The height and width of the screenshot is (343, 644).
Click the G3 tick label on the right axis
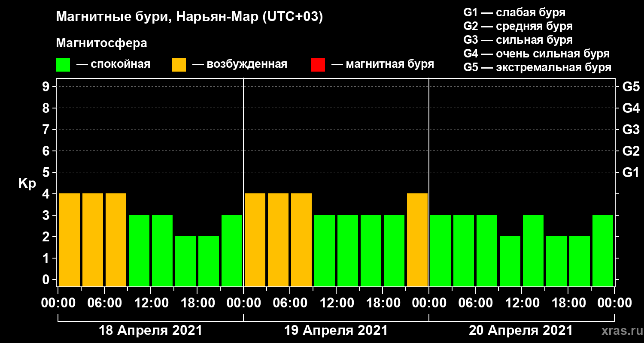631,130
